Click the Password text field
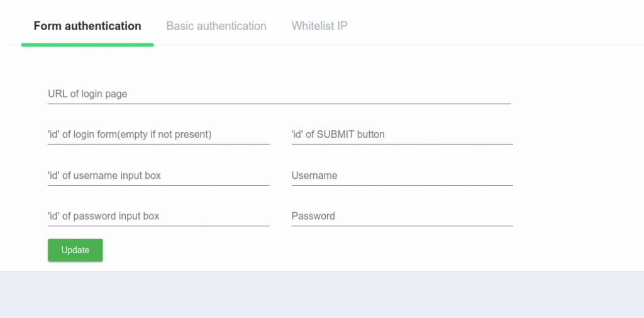644x318 pixels. click(x=402, y=216)
